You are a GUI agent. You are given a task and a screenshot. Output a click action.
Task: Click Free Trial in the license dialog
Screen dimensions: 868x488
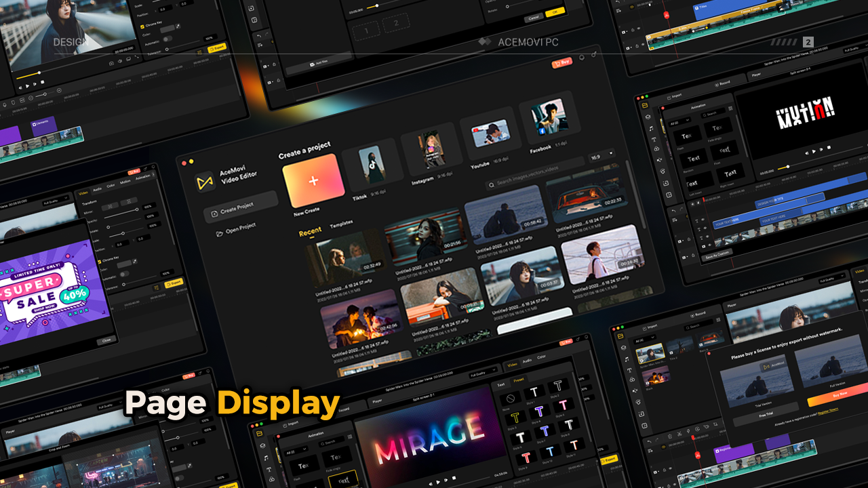point(766,414)
